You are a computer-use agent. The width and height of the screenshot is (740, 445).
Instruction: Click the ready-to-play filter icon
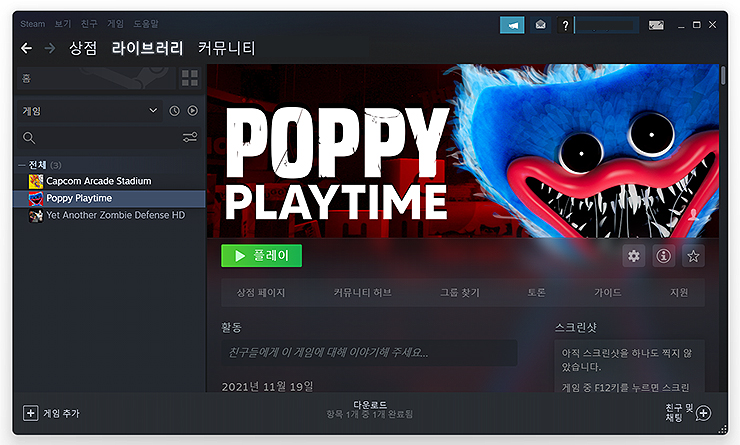193,111
